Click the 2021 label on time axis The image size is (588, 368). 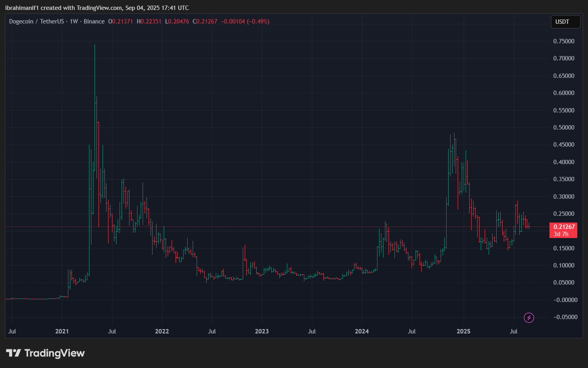(x=62, y=331)
